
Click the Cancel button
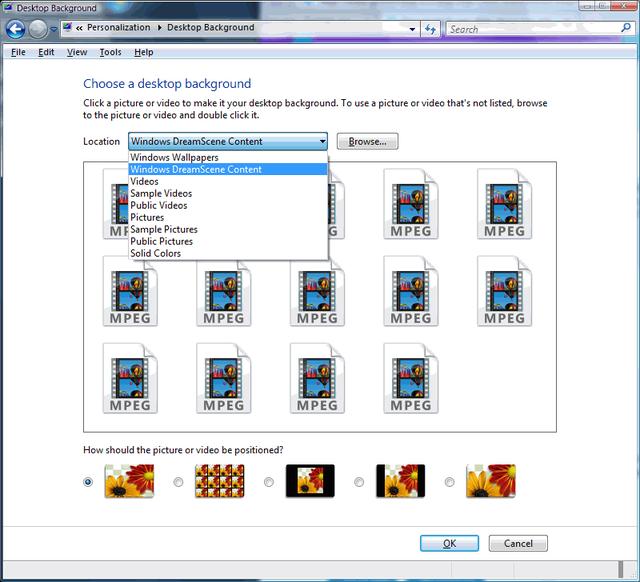click(x=518, y=543)
